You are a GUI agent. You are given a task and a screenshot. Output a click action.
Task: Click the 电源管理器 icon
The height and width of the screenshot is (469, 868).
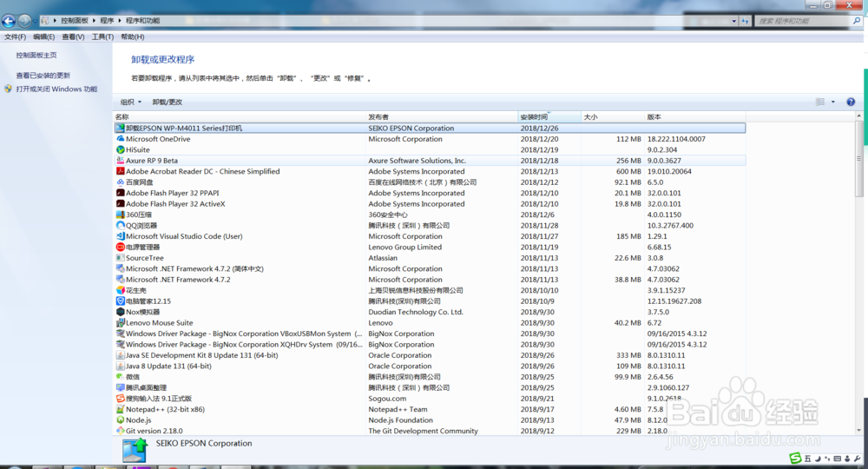[120, 247]
